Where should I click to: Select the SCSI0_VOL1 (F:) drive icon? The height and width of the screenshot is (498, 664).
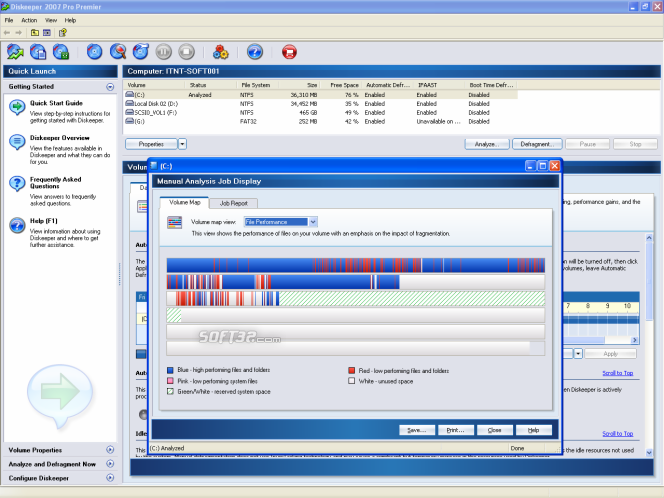[x=130, y=112]
